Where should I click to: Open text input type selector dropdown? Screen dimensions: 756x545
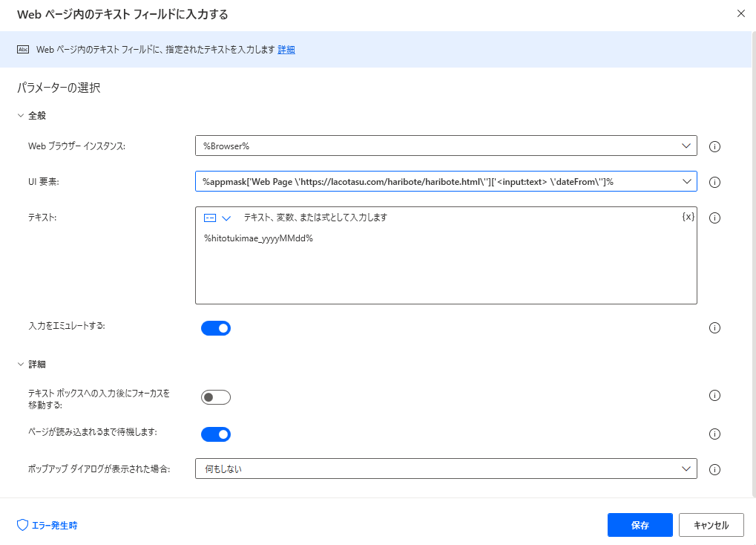click(217, 218)
